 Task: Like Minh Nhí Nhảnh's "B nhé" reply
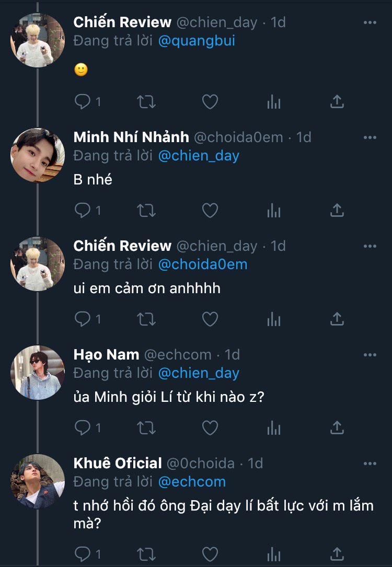210,211
